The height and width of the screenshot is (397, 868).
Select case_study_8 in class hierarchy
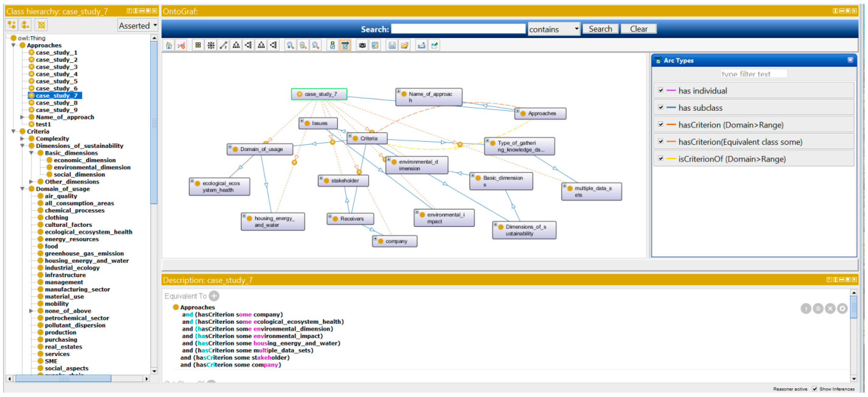pyautogui.click(x=56, y=103)
